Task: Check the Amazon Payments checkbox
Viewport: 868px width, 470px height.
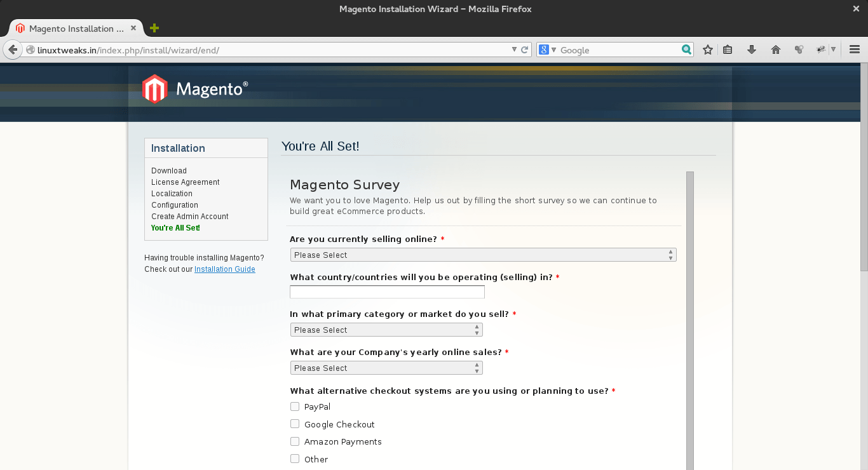Action: tap(295, 441)
